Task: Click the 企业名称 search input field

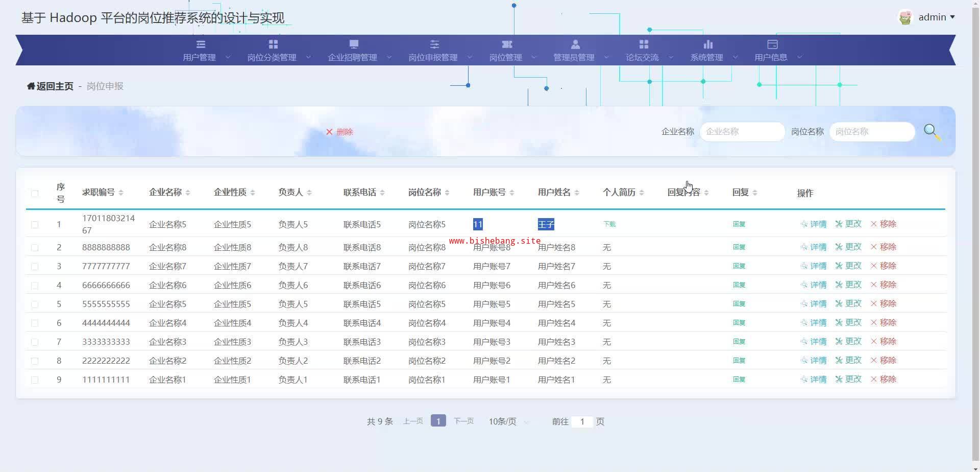Action: [742, 132]
